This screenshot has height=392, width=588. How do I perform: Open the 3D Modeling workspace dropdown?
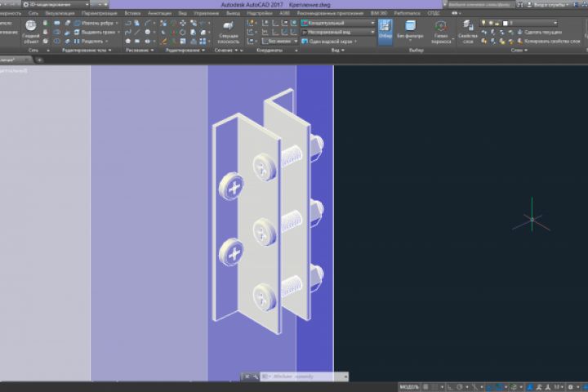(x=56, y=5)
